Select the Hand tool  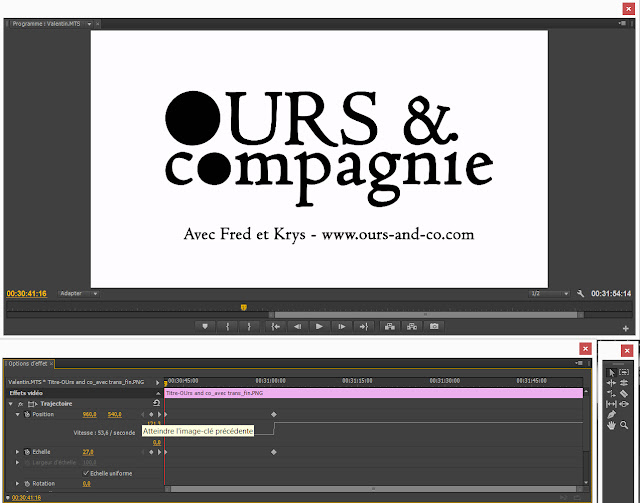(x=611, y=425)
